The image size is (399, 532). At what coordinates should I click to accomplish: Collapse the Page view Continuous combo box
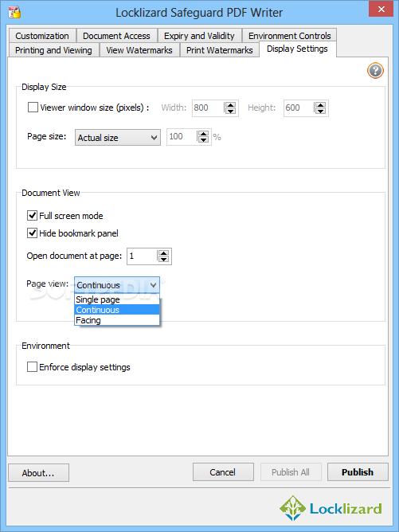(117, 285)
